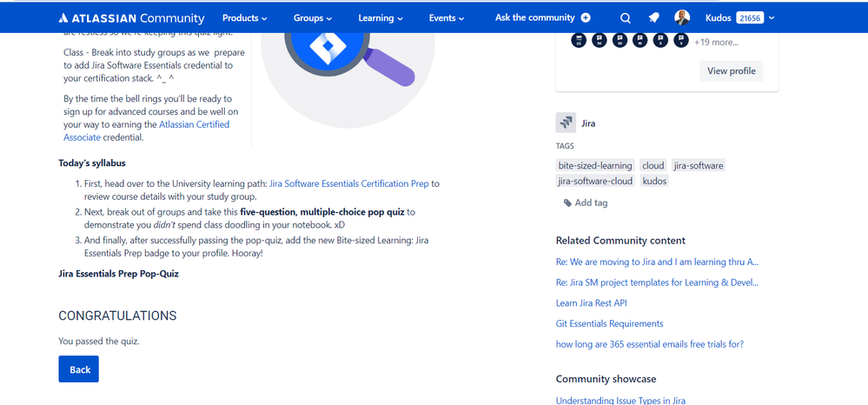Click the tag icon next to Add tag
The height and width of the screenshot is (405, 868).
pos(567,202)
